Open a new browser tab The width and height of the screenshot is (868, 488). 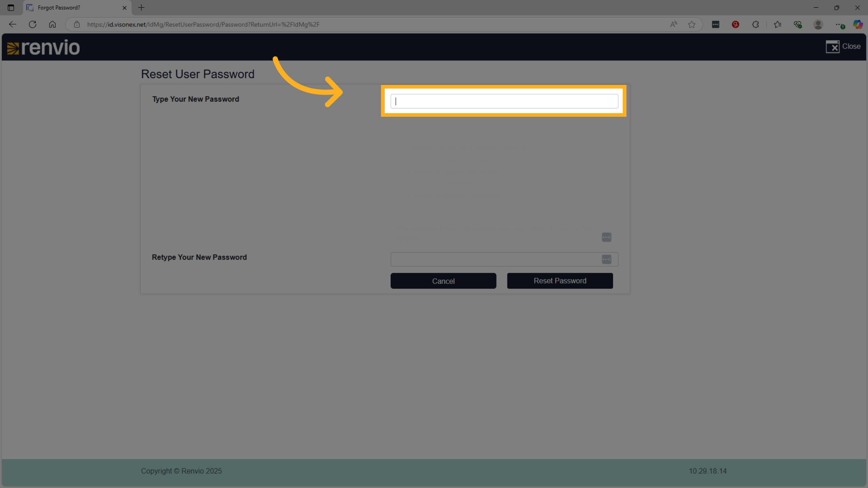click(x=141, y=8)
